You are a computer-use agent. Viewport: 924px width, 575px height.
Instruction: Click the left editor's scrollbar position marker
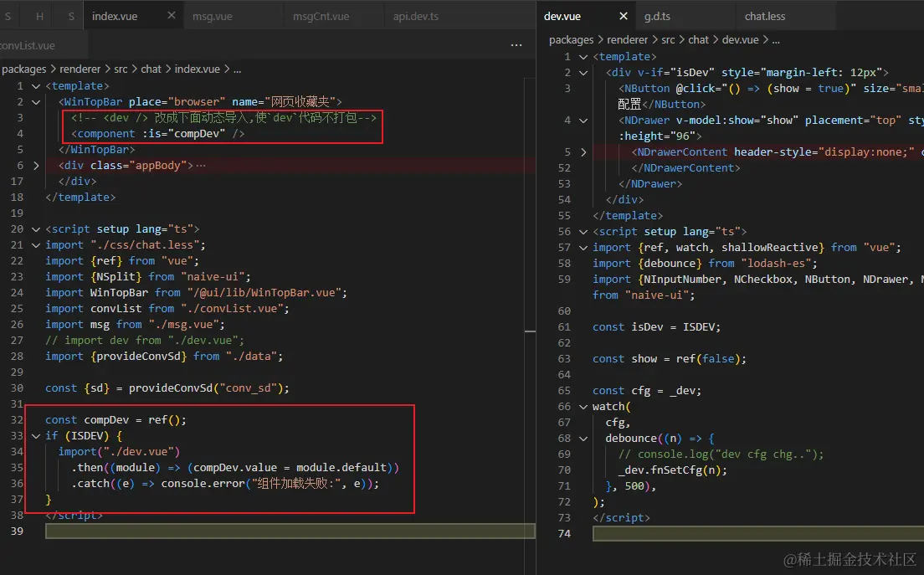pos(530,331)
